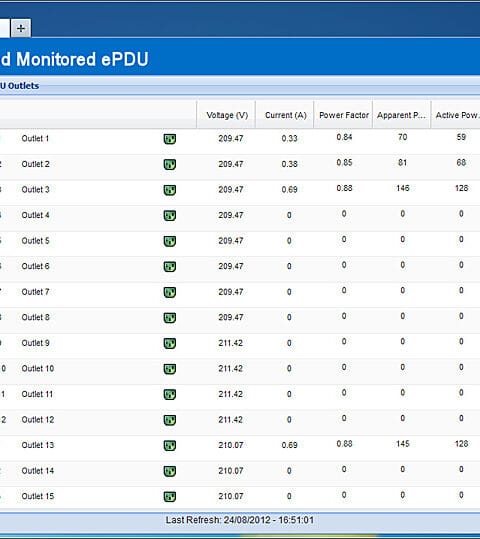
Task: Click the Outlets panel header bar
Action: click(240, 86)
